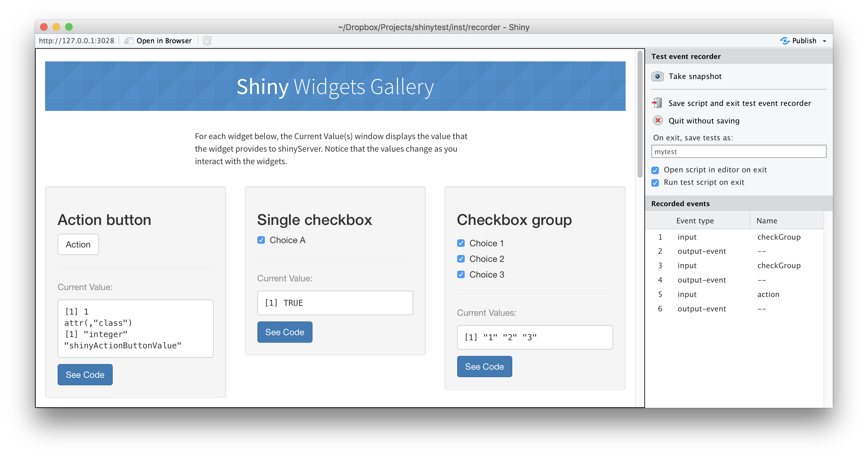Toggle the Choice 2 checkbox

click(x=461, y=259)
